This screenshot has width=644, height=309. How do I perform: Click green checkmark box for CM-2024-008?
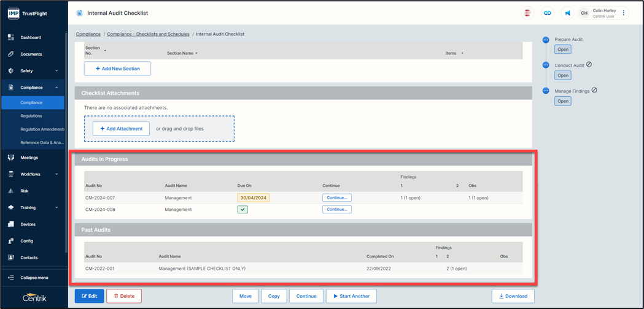pos(243,210)
